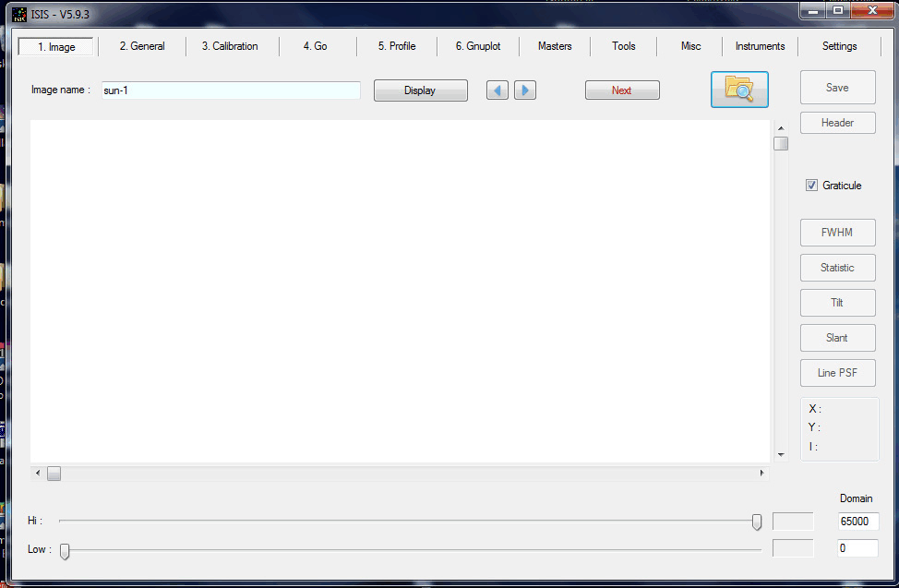
Task: Click the vertical scrollbar down arrow
Action: click(781, 455)
